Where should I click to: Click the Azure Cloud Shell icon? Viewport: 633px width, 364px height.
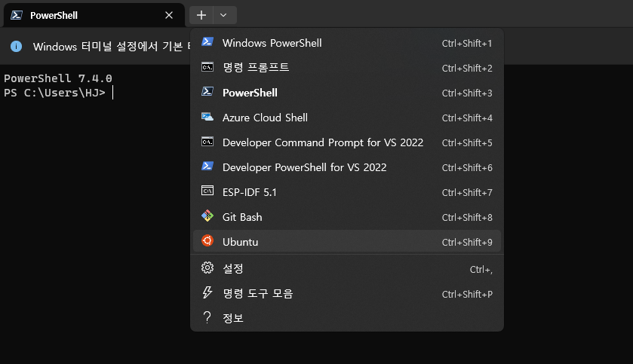[207, 117]
